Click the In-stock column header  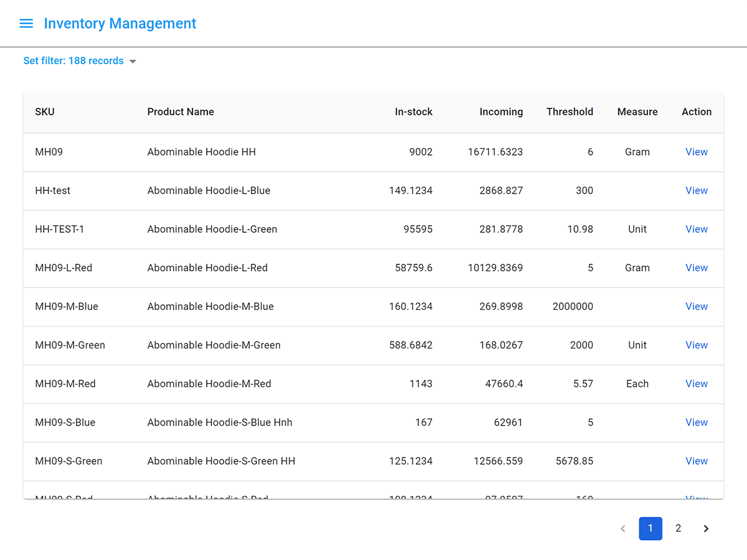[x=413, y=112]
